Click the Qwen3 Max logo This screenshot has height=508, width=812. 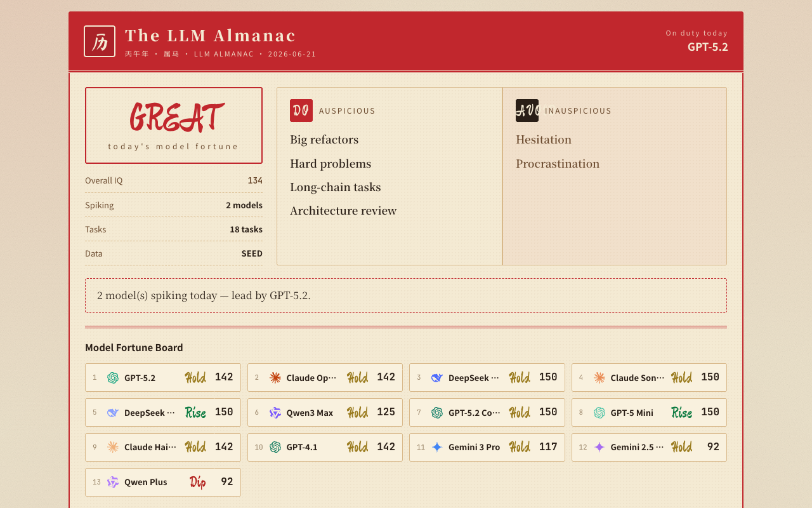(x=275, y=413)
